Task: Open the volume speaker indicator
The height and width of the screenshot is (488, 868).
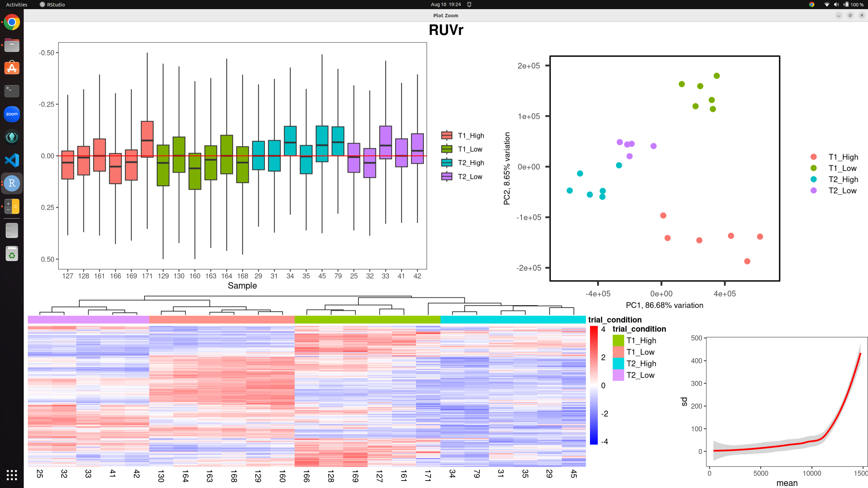Action: 836,4
